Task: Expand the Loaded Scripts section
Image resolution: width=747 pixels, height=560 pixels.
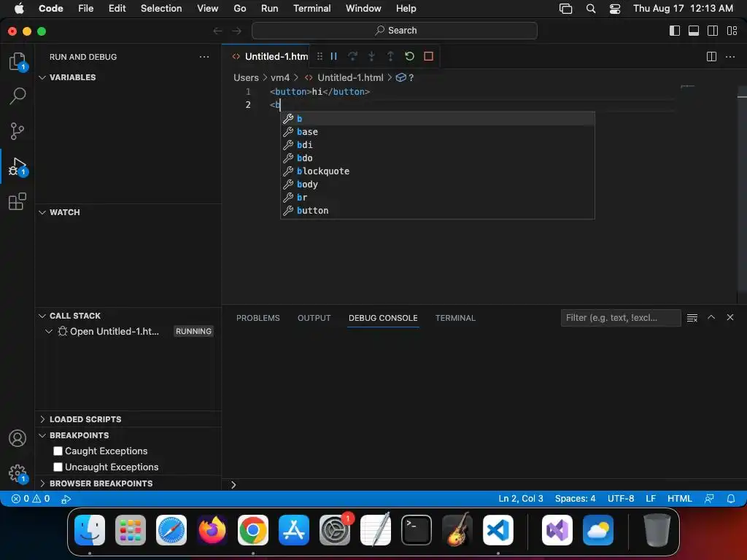Action: (x=42, y=419)
